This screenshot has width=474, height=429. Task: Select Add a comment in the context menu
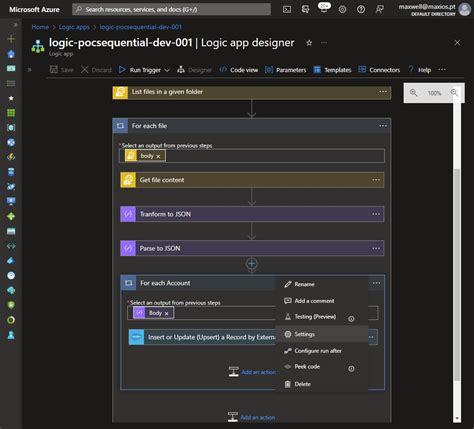[322, 301]
